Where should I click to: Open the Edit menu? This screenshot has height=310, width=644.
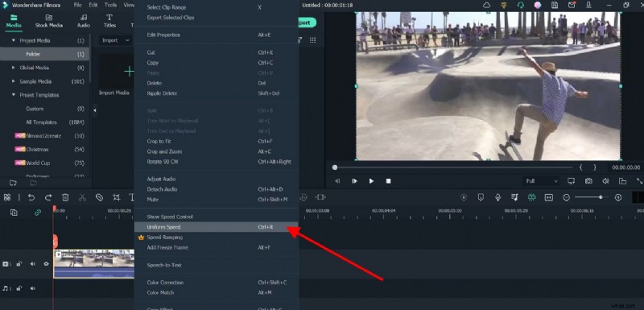pyautogui.click(x=93, y=5)
